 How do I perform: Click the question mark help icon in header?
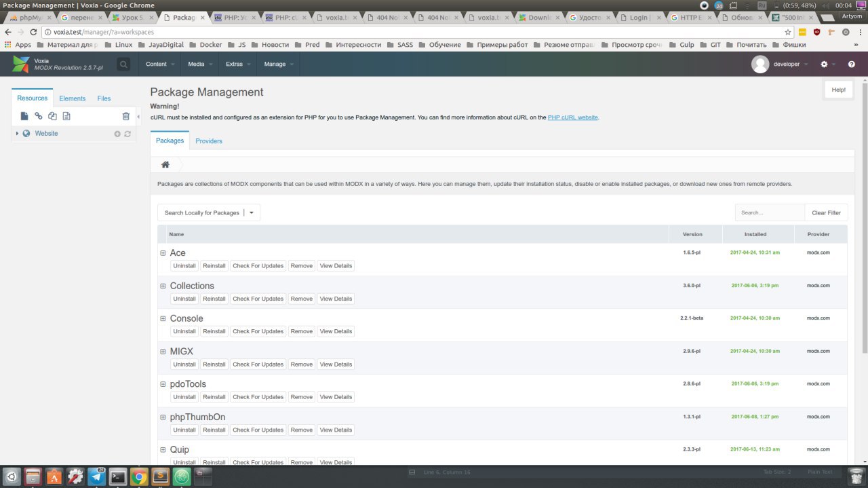point(852,64)
